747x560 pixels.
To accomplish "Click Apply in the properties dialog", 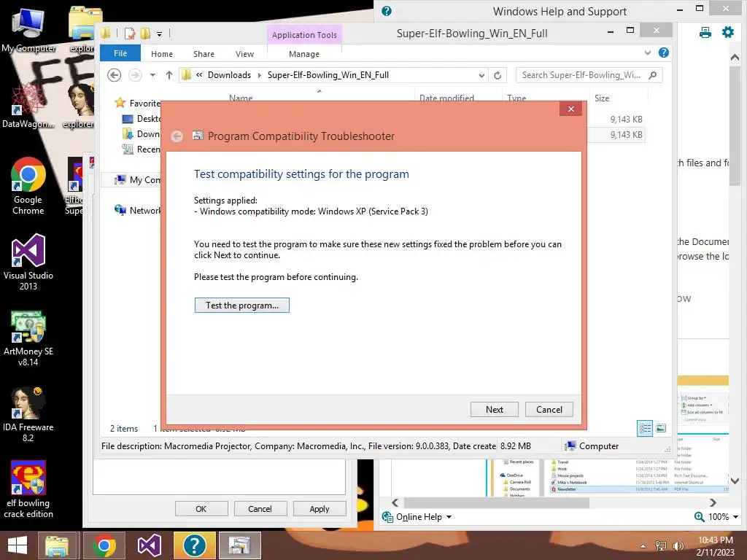I will click(x=320, y=508).
